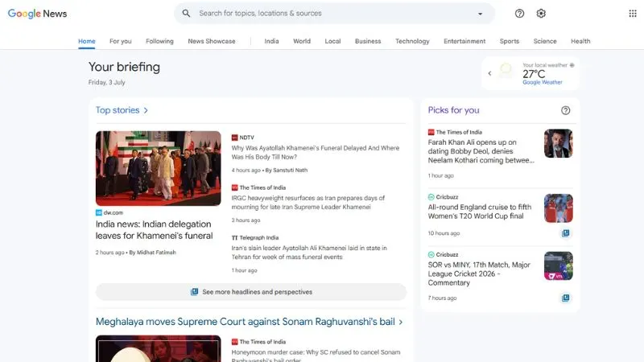Switch to the For you tab
This screenshot has width=644, height=362.
coord(120,41)
